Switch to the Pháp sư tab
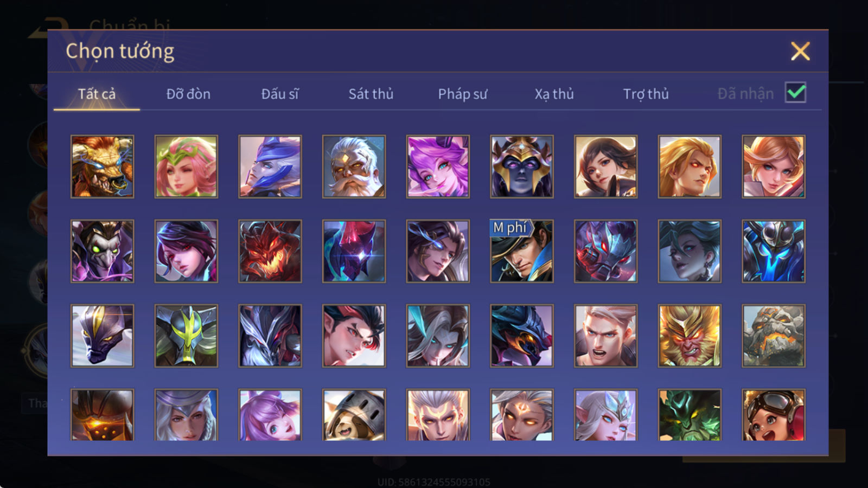This screenshot has height=488, width=868. pyautogui.click(x=463, y=94)
